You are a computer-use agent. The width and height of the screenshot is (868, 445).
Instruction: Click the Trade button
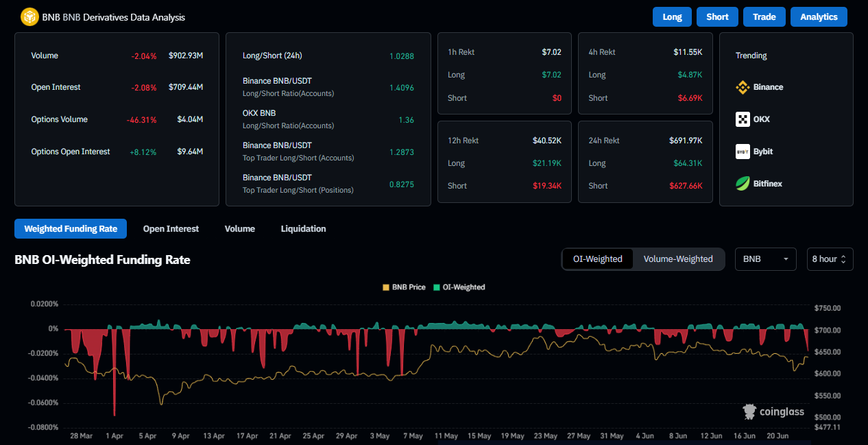click(x=764, y=17)
